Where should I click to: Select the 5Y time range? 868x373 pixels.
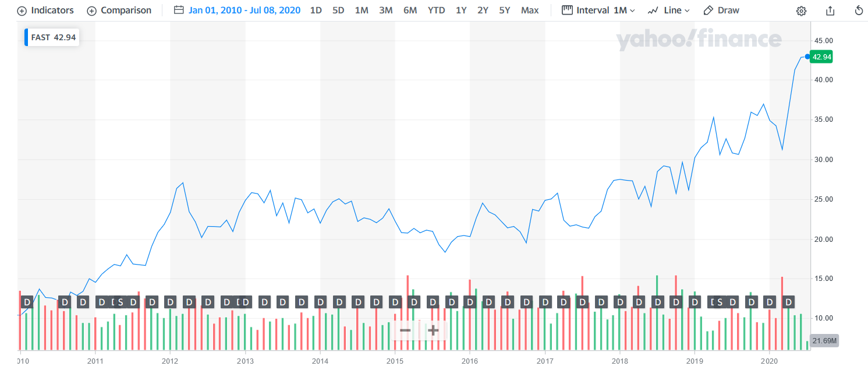coord(504,10)
